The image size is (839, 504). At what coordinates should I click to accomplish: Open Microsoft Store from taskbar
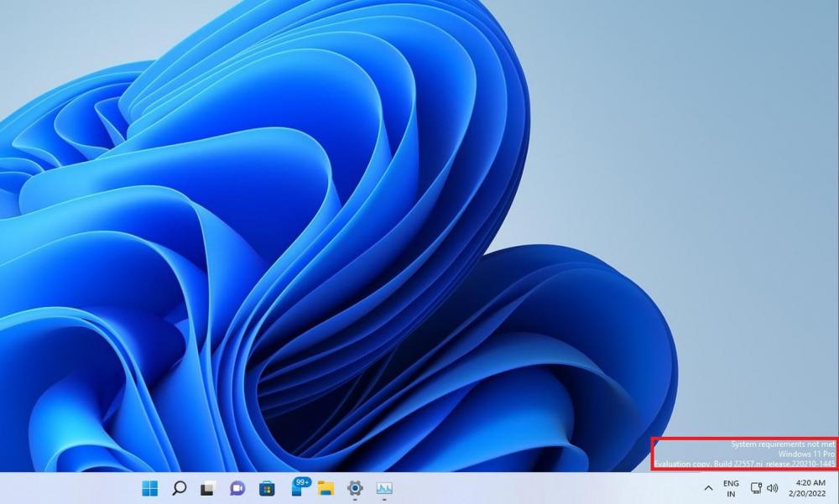point(266,488)
